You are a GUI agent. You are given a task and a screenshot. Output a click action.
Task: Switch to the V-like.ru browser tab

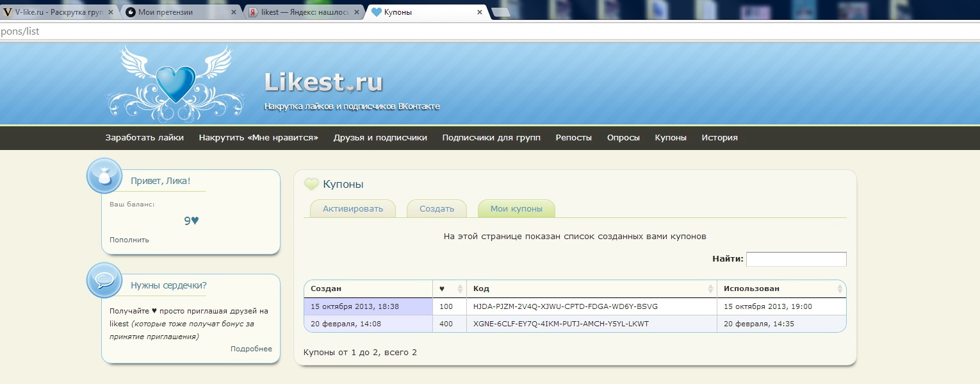coord(58,12)
